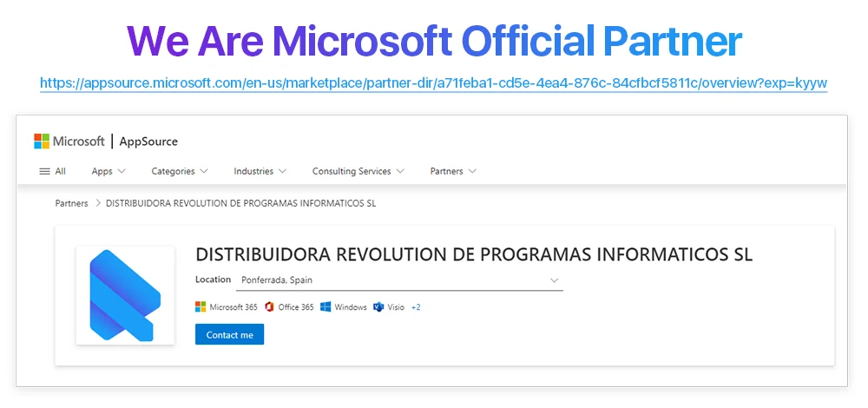Click the chevron next to Consulting Services
The height and width of the screenshot is (408, 868).
coord(400,172)
